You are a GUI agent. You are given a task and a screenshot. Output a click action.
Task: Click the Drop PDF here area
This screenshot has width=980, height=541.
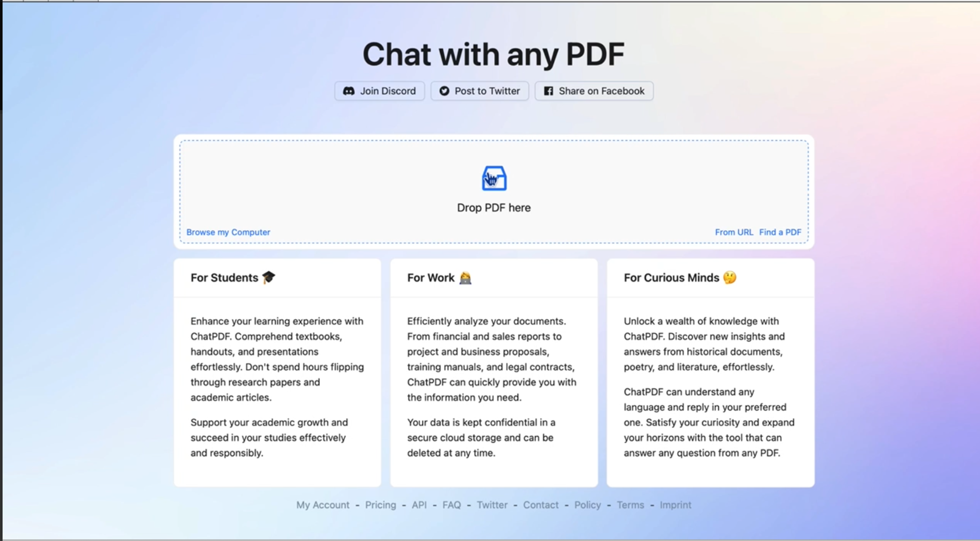click(x=493, y=208)
